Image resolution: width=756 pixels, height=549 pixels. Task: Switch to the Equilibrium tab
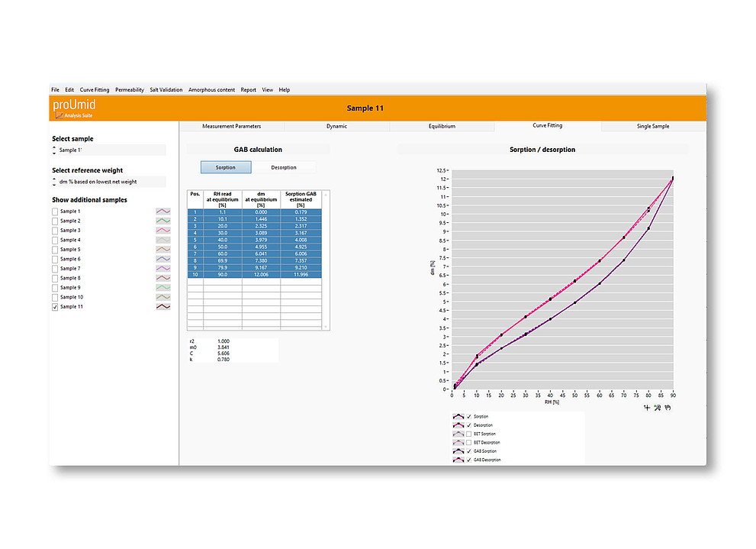[x=442, y=126]
